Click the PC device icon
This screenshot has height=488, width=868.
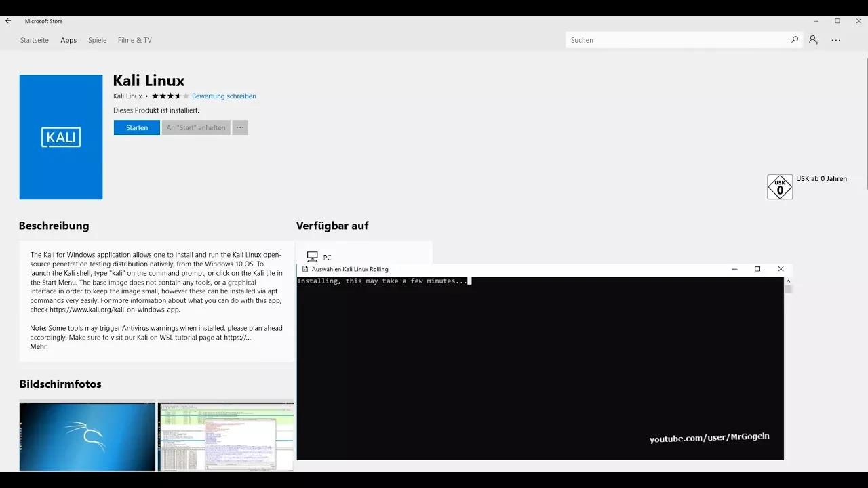click(312, 257)
